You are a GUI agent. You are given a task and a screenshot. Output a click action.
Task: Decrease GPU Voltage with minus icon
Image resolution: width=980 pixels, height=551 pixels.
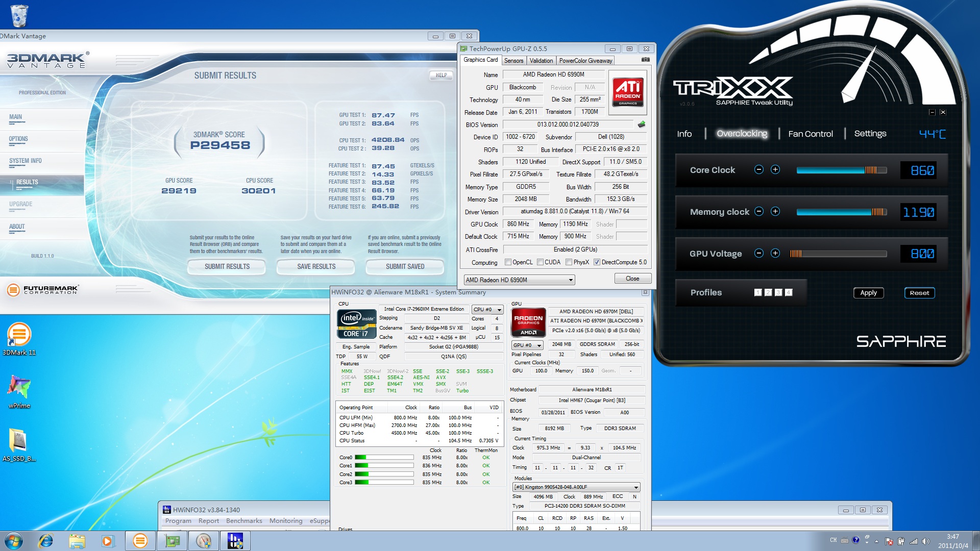pyautogui.click(x=759, y=253)
